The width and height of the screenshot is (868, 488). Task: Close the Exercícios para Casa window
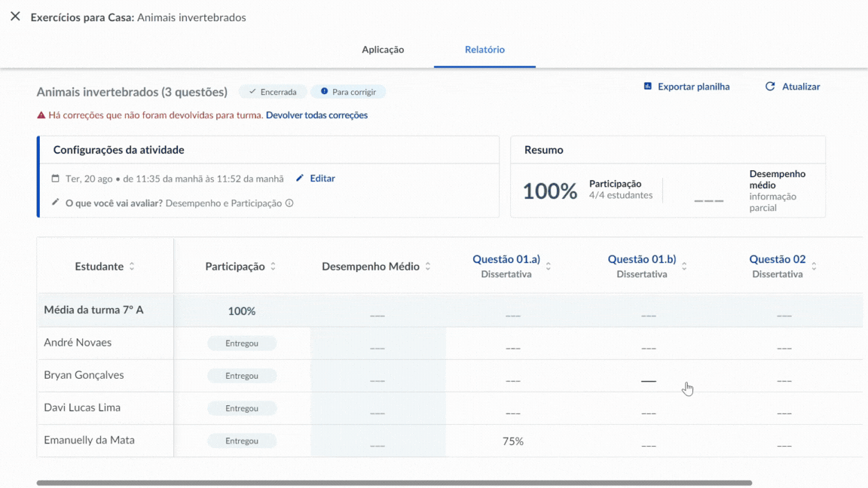[x=15, y=17]
